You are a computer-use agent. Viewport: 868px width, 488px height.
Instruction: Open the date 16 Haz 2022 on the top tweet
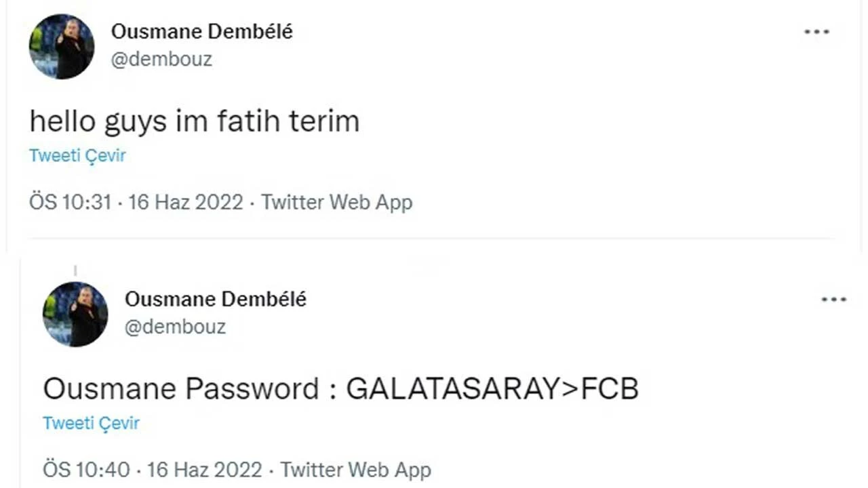(185, 202)
